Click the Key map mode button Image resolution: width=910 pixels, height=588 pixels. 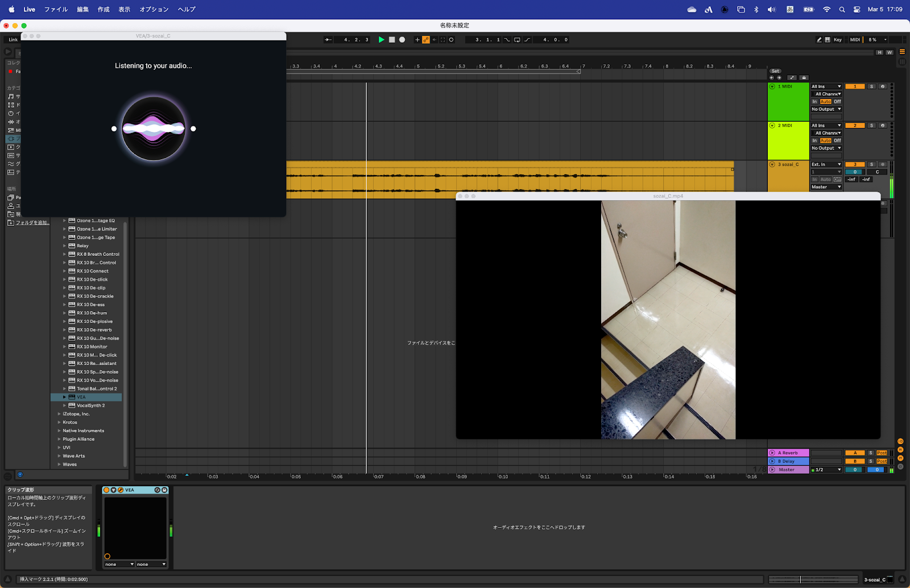tap(837, 40)
